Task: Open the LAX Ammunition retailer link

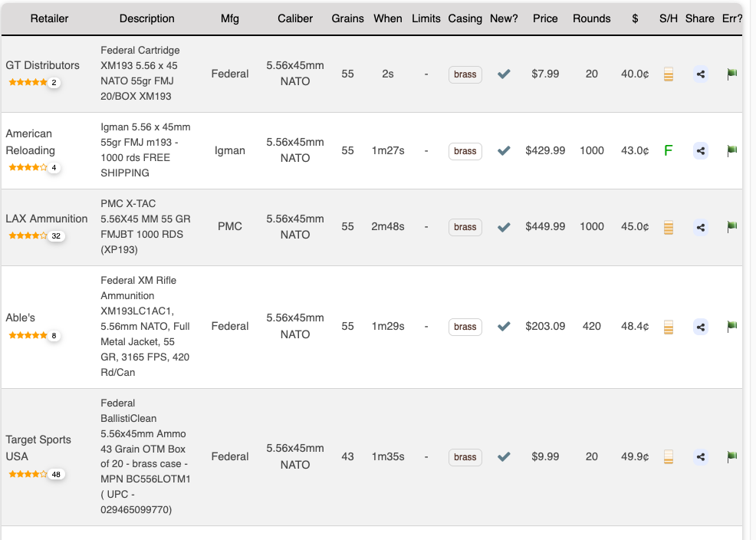Action: coord(47,219)
